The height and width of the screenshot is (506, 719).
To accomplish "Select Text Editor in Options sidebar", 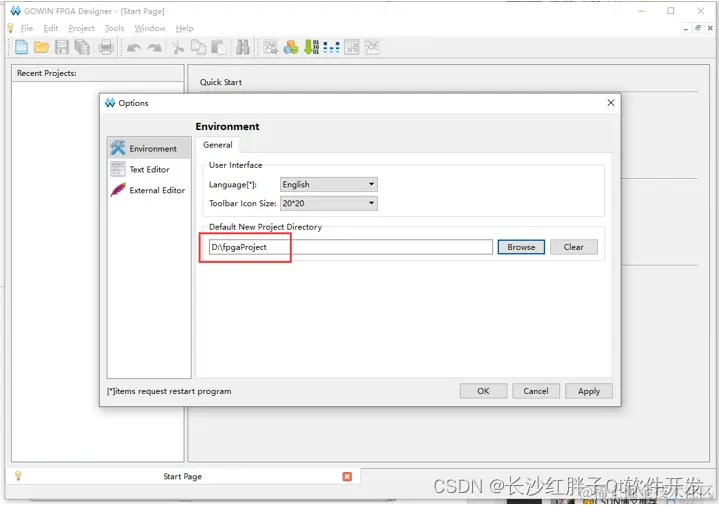I will pyautogui.click(x=149, y=169).
